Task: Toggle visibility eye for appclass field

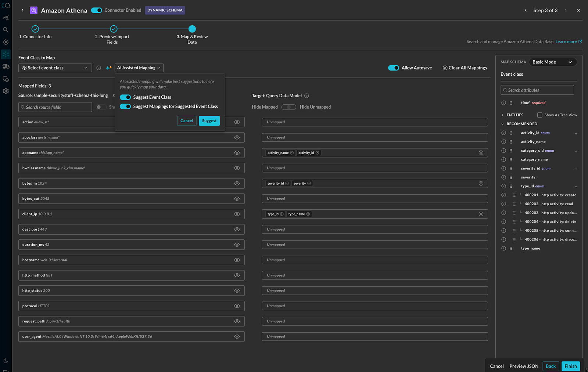Action: pos(237,137)
